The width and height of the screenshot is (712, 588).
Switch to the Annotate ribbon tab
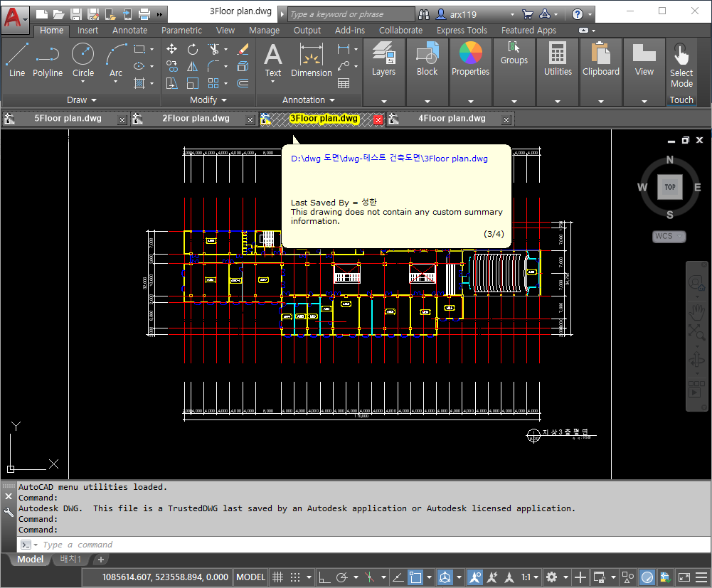click(129, 31)
